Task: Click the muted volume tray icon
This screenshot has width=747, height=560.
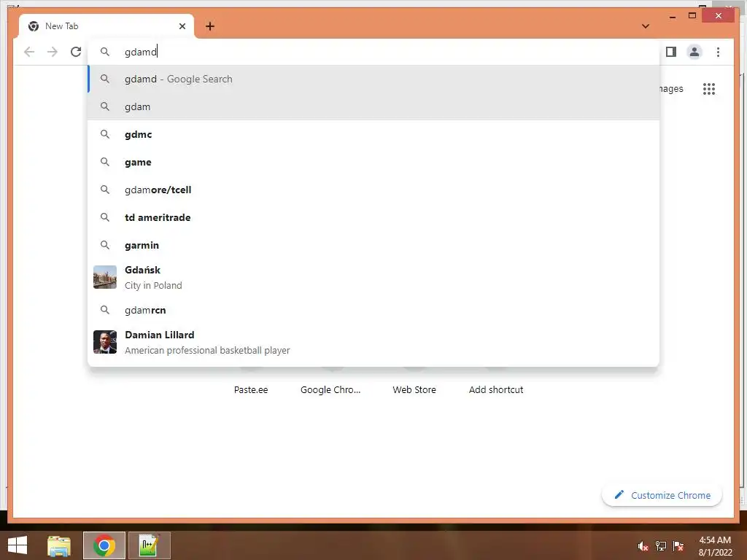Action: pos(643,546)
